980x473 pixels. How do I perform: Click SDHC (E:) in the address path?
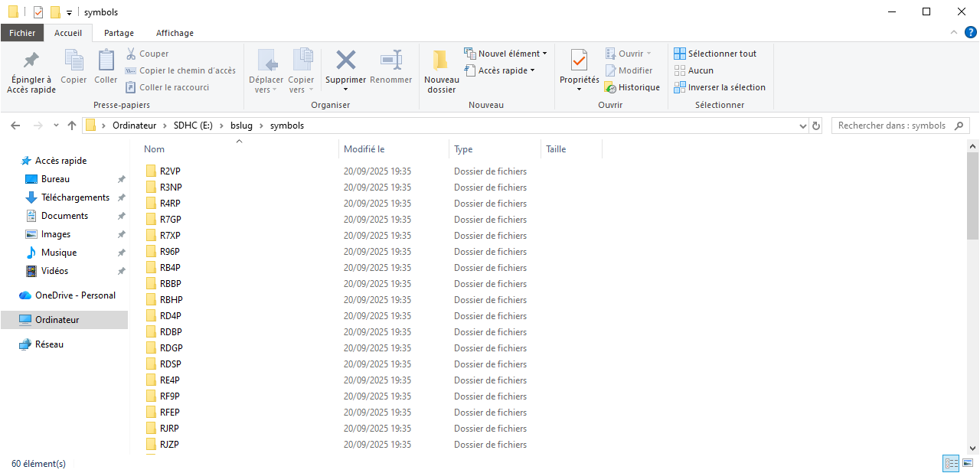[193, 126]
